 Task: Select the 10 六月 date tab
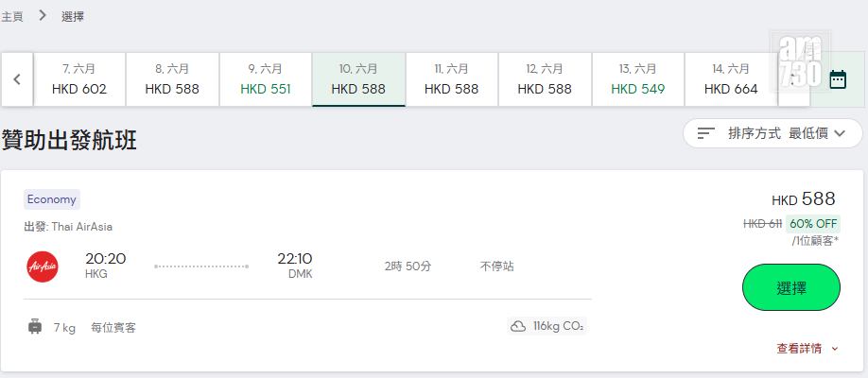pyautogui.click(x=358, y=79)
